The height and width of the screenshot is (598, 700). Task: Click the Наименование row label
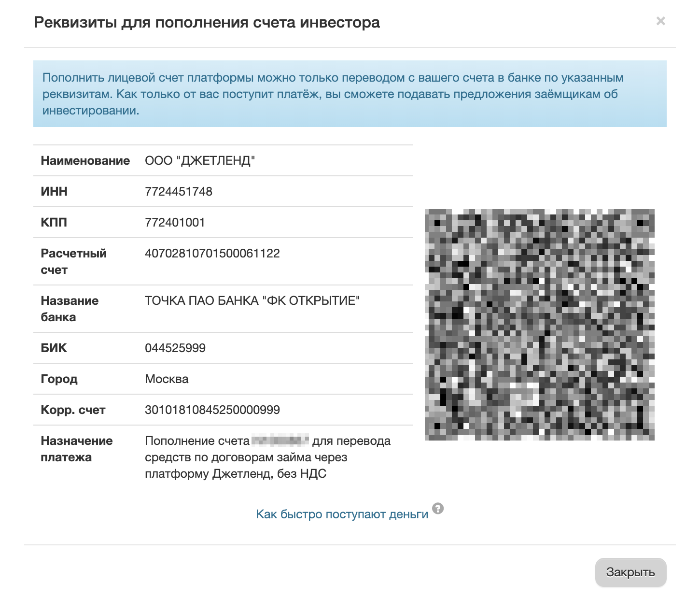(85, 160)
